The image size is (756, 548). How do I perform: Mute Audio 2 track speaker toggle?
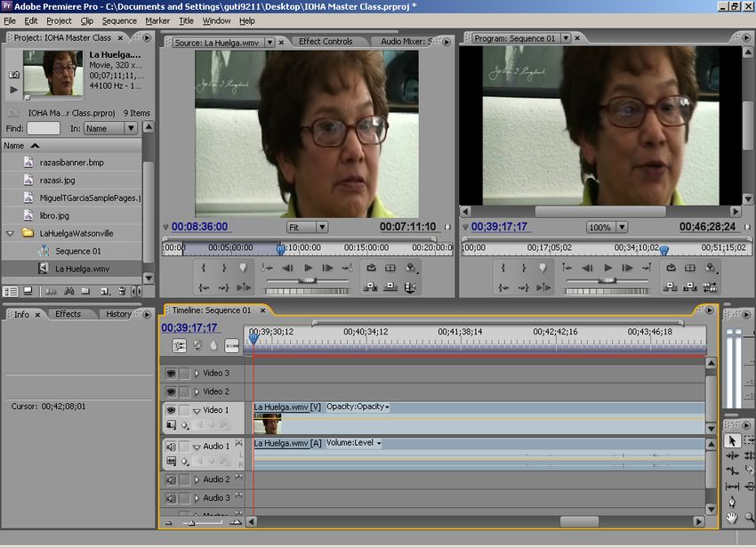[x=171, y=480]
